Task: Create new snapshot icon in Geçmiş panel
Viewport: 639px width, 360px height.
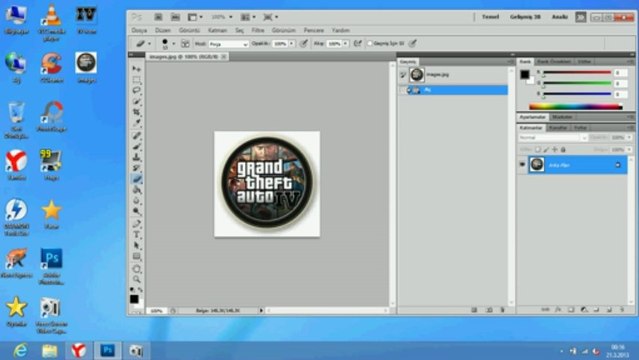Action: [489, 310]
